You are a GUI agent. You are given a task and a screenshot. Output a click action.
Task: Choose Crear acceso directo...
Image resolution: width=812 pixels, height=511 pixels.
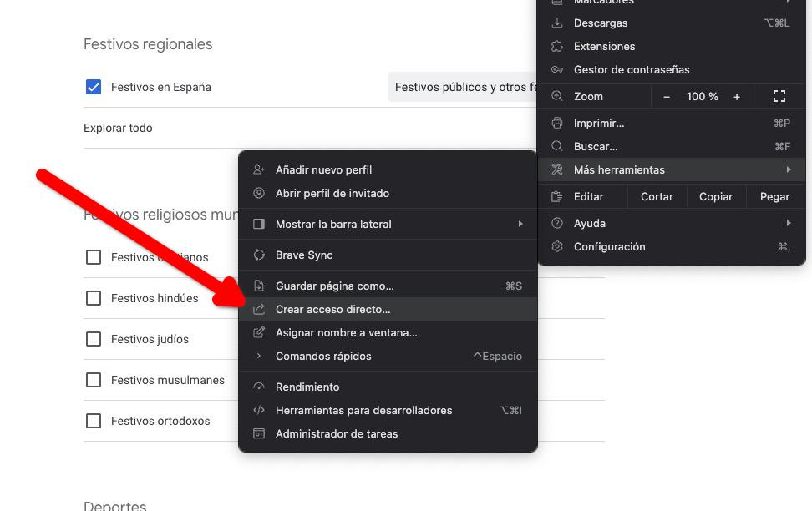pyautogui.click(x=388, y=309)
